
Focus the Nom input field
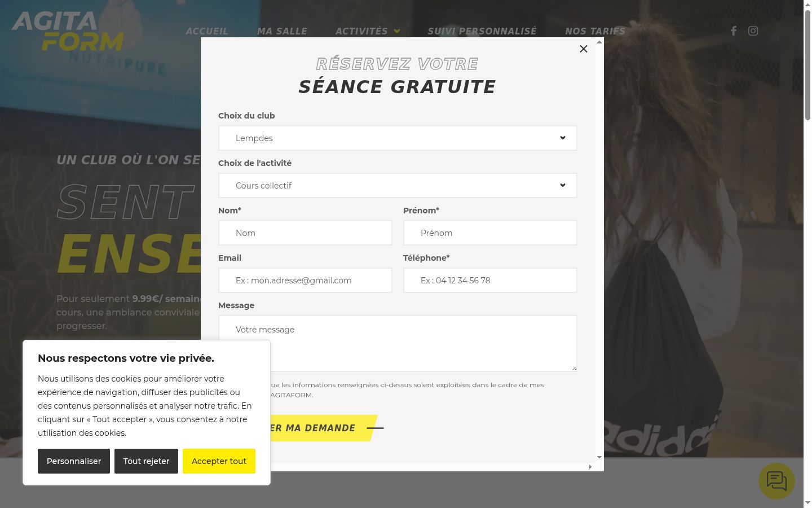(x=305, y=233)
